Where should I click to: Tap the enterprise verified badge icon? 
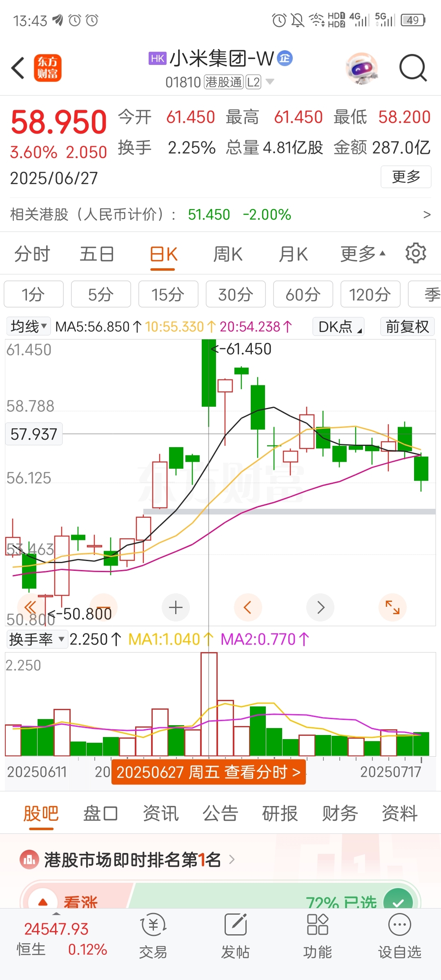285,58
